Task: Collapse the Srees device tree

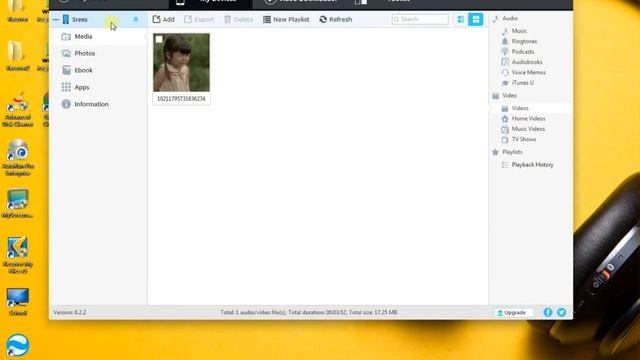Action: point(56,20)
